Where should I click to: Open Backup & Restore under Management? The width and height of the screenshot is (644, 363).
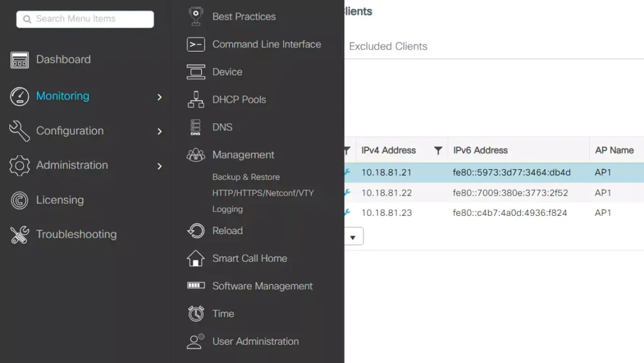[246, 177]
